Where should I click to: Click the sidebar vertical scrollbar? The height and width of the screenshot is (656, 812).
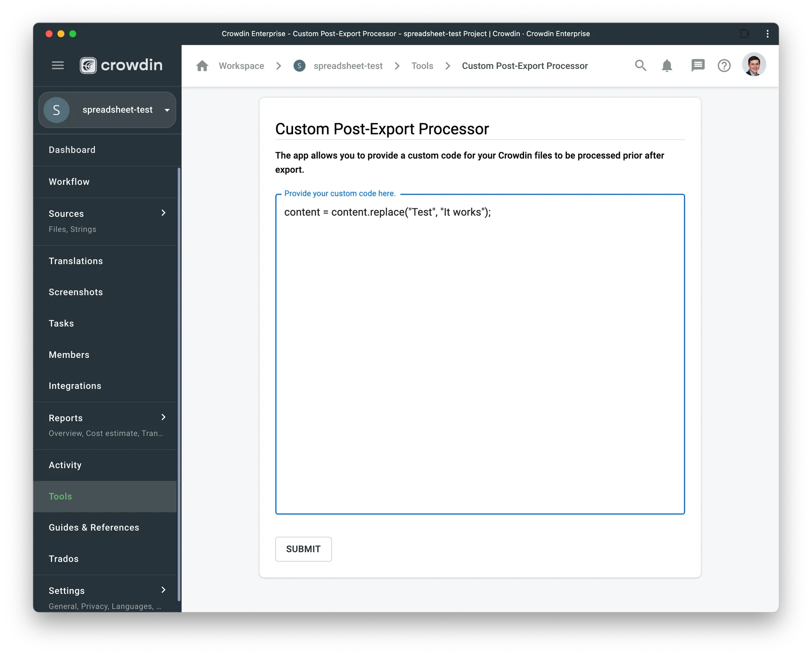click(179, 384)
